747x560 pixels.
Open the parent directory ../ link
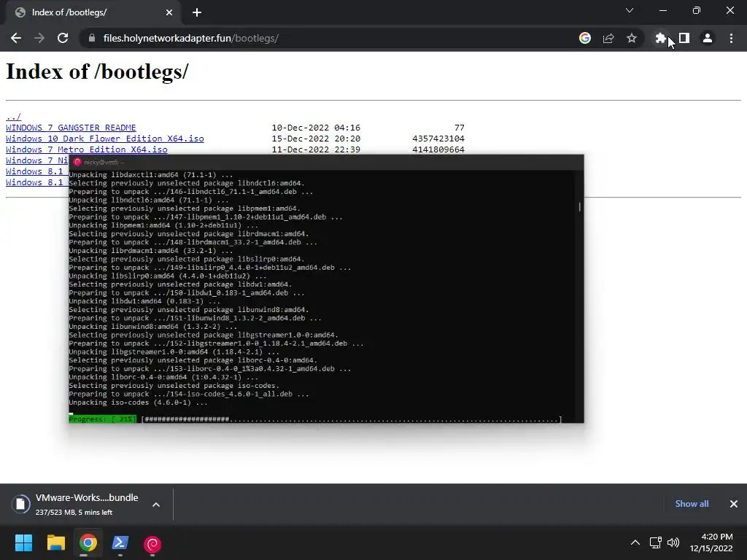point(13,117)
